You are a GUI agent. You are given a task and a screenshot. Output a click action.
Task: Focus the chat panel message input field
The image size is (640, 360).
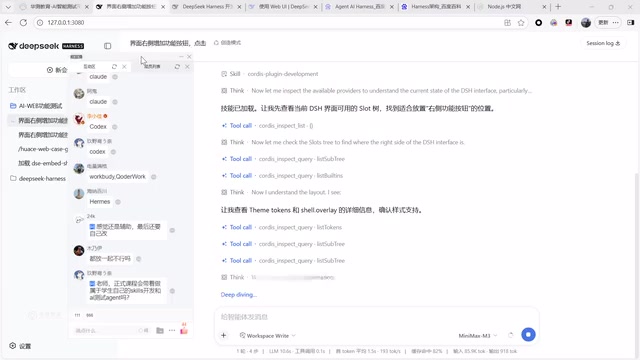pyautogui.click(x=106, y=331)
